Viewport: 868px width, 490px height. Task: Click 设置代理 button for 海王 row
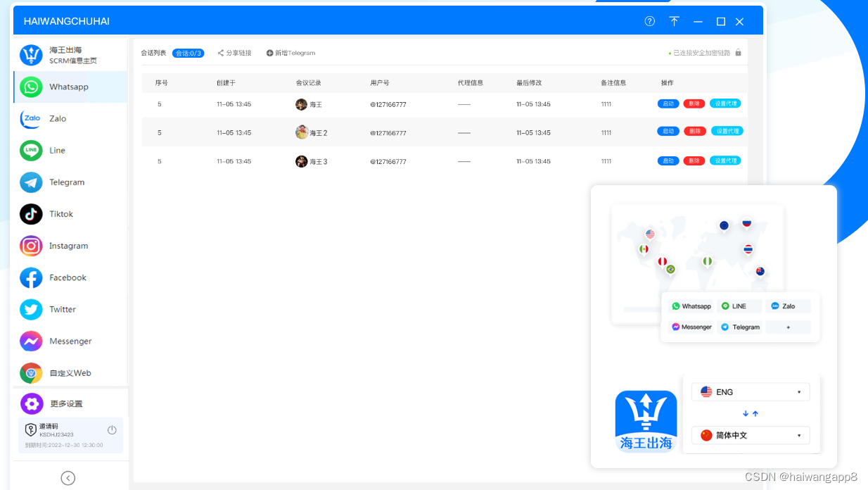pos(725,103)
